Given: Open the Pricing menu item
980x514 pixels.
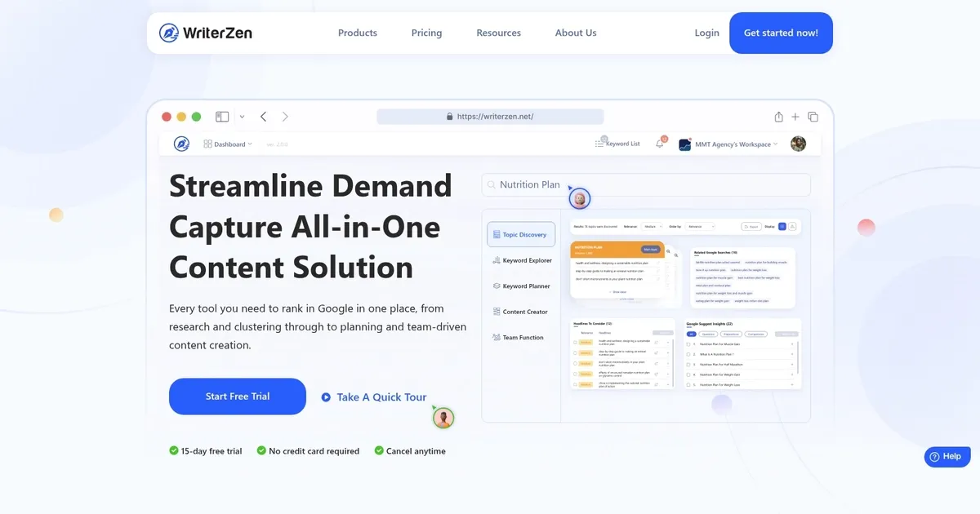Looking at the screenshot, I should coord(426,33).
